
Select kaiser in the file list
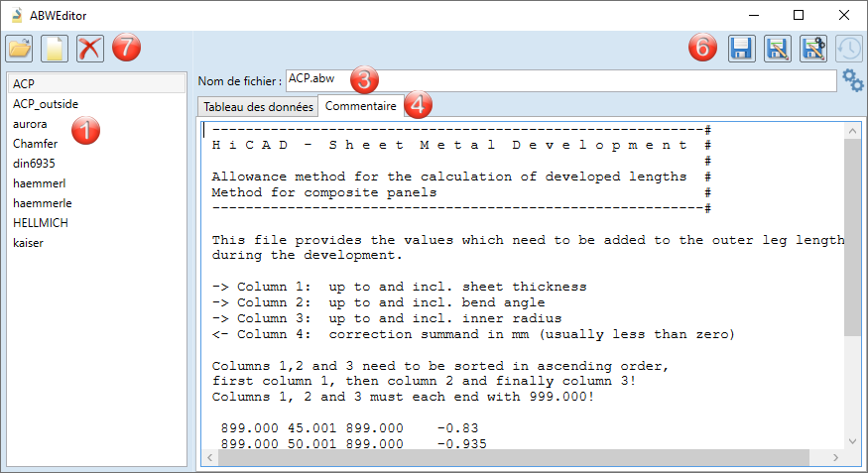tap(97, 243)
